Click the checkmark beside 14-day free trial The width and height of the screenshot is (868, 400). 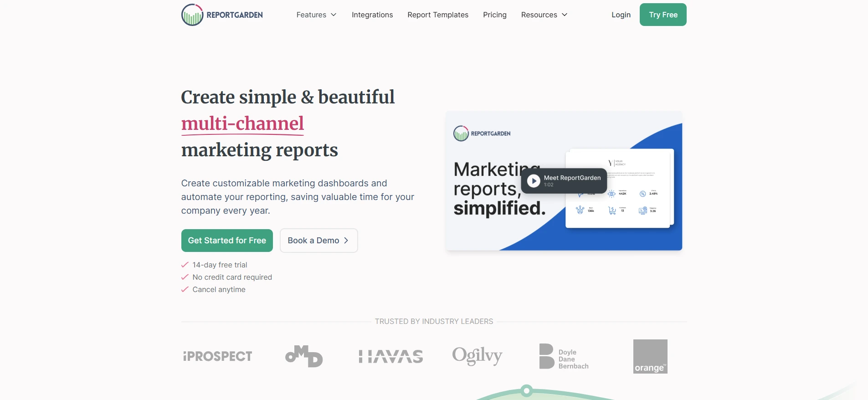pos(184,265)
